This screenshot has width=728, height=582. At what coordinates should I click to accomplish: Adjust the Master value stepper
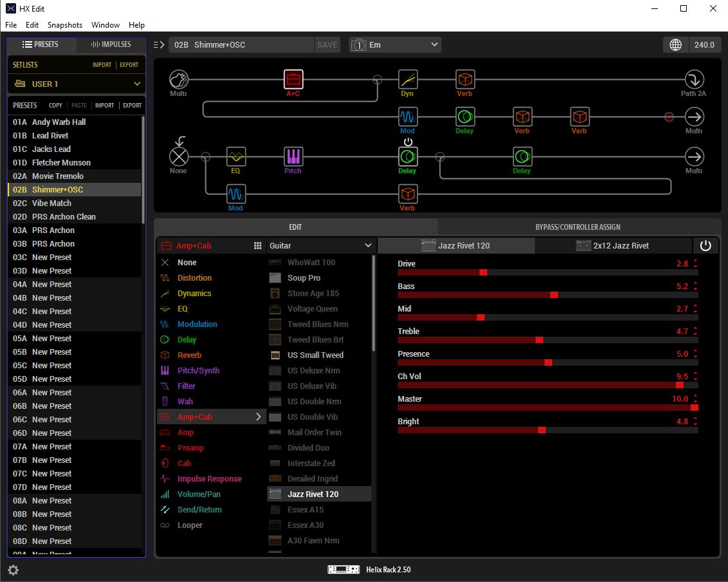click(695, 399)
